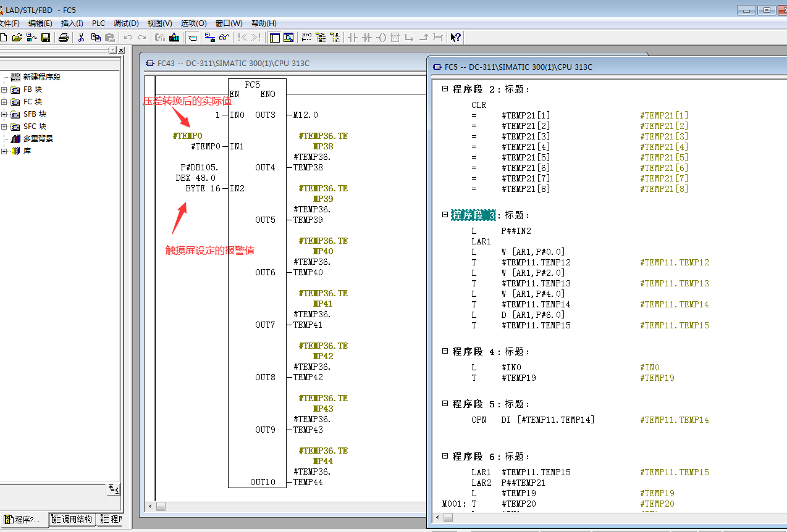Click the Open folder icon
The width and height of the screenshot is (787, 532).
coord(17,38)
